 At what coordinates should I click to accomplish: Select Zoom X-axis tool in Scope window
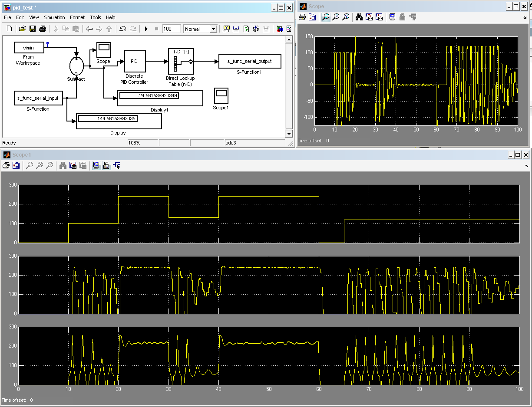coord(335,17)
